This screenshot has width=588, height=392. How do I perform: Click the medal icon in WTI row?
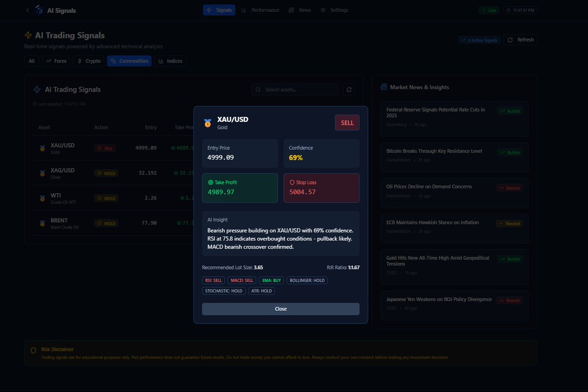42,198
